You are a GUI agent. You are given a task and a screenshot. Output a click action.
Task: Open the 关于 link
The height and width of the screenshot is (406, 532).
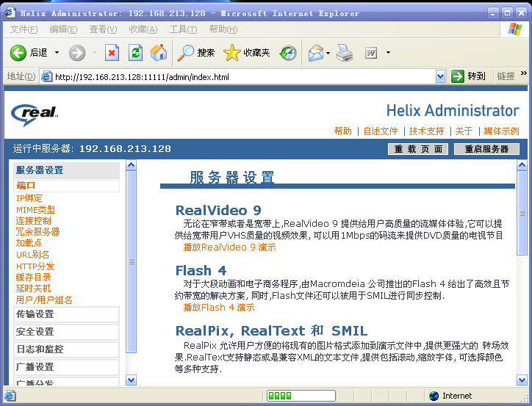coord(464,131)
